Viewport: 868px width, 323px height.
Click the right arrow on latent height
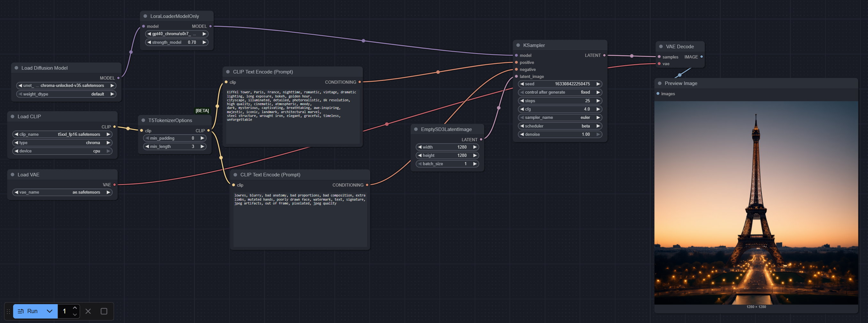(475, 156)
